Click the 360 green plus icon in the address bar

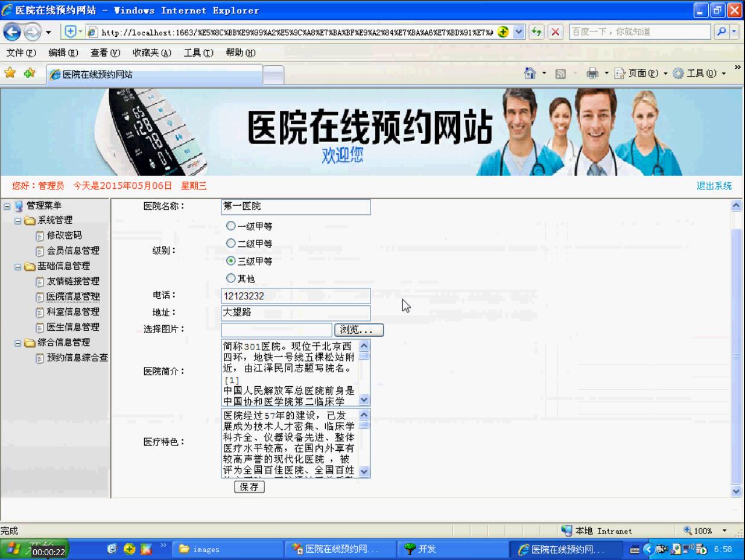pos(502,31)
